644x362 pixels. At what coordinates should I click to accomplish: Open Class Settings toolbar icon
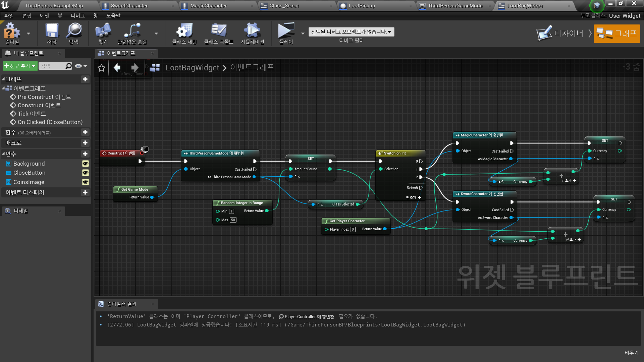184,31
